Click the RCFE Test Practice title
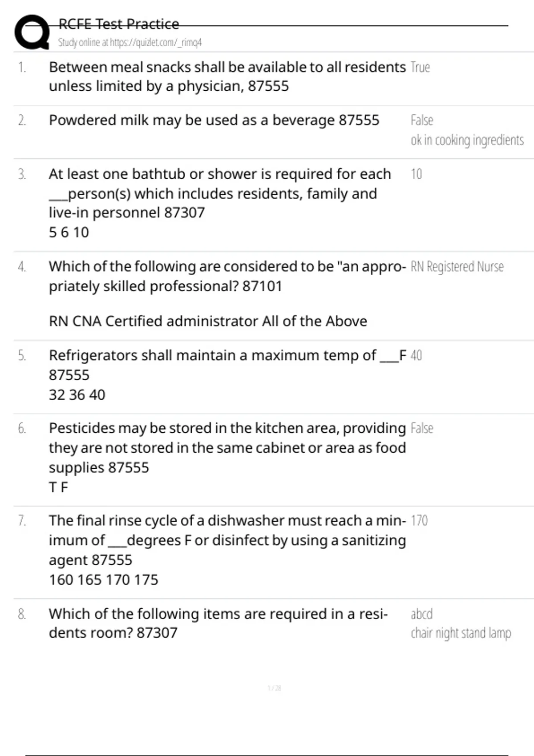The width and height of the screenshot is (534, 756). pos(119,24)
